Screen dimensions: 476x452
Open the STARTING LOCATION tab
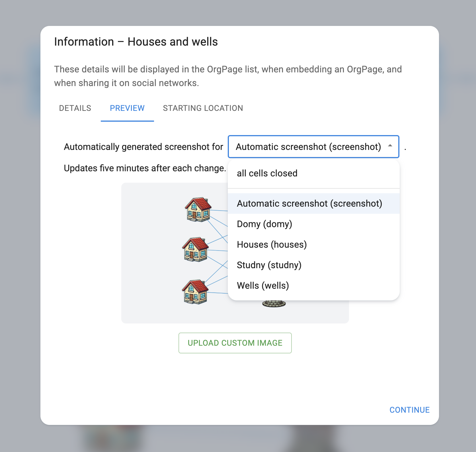point(203,108)
